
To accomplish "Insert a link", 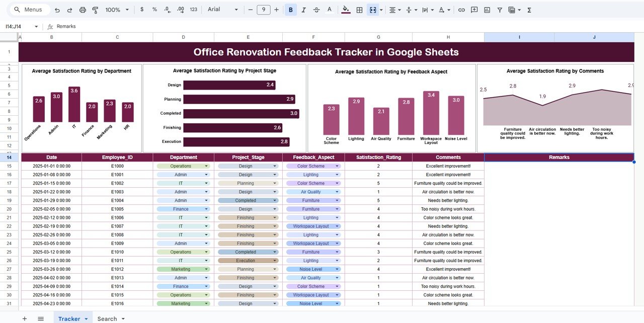I will (461, 10).
